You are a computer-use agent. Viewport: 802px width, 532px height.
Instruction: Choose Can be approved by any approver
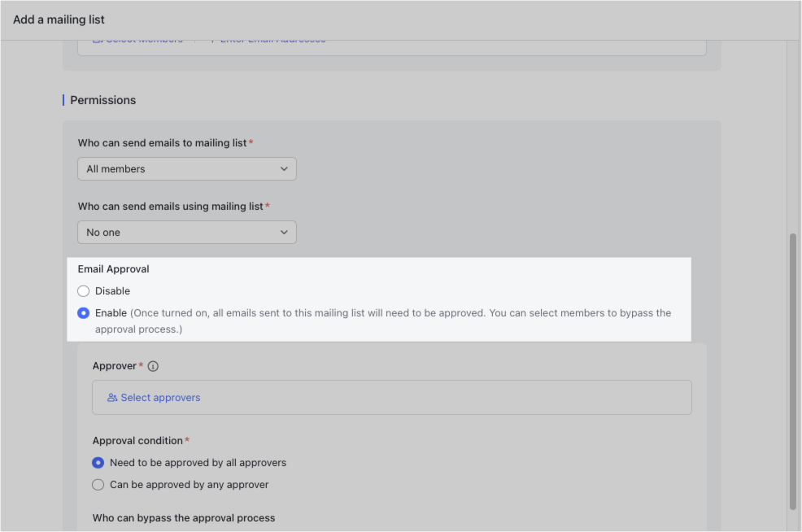(98, 484)
